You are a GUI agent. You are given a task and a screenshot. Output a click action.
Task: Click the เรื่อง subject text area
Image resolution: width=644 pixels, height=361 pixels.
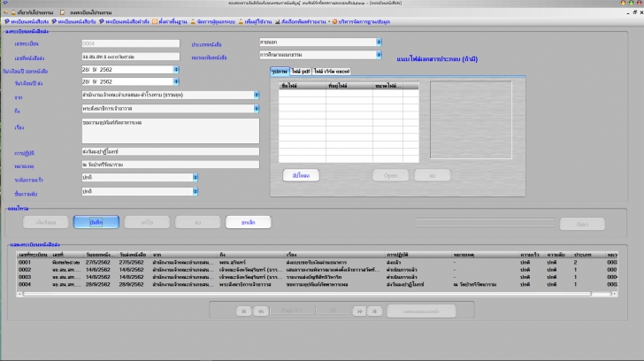[171, 131]
